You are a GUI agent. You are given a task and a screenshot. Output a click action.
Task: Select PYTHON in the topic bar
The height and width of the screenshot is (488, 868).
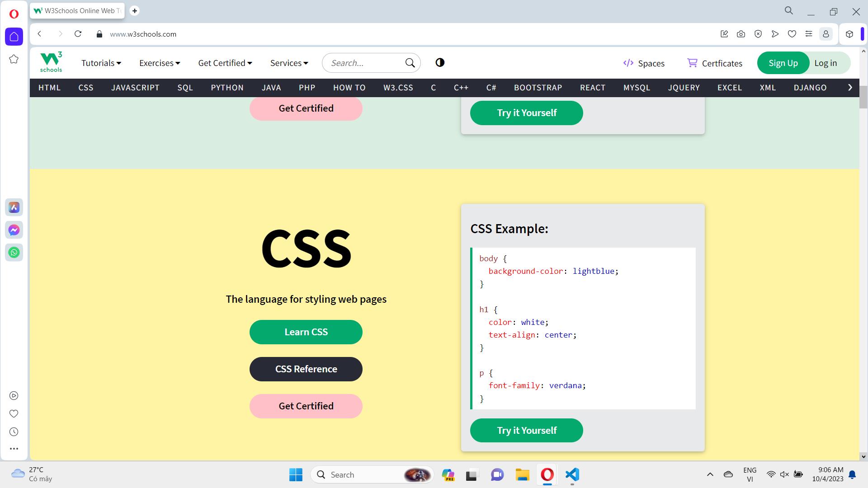227,88
